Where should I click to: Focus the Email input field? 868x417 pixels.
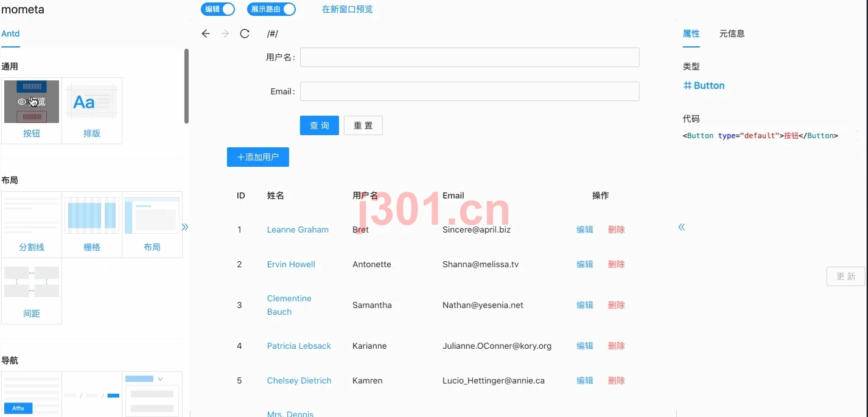coord(469,91)
